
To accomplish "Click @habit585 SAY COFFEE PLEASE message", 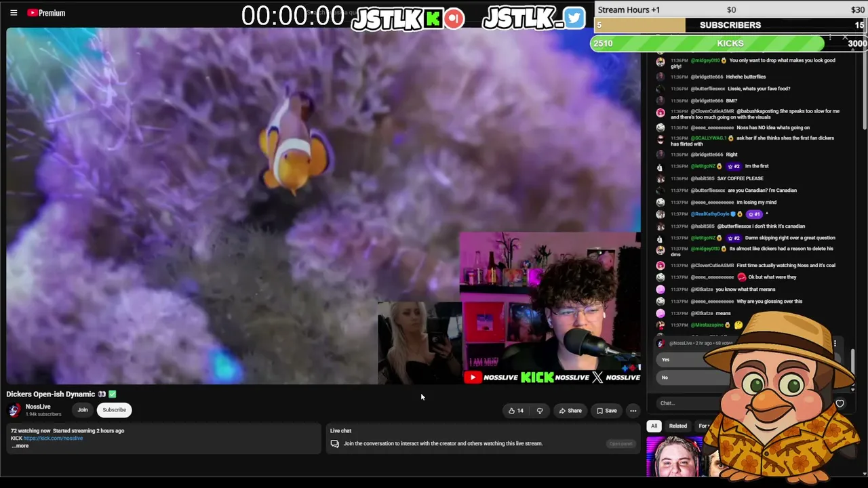I will pyautogui.click(x=740, y=178).
